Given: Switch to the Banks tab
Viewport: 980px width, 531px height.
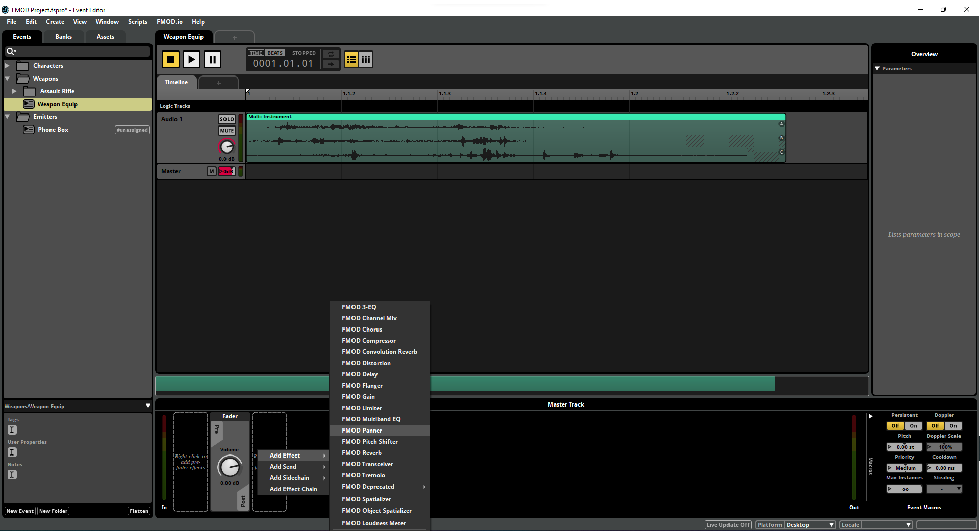Looking at the screenshot, I should [64, 37].
